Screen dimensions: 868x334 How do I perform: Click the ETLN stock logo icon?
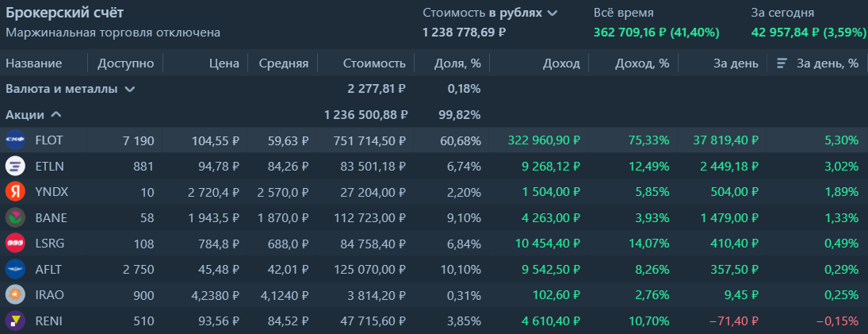tap(16, 166)
